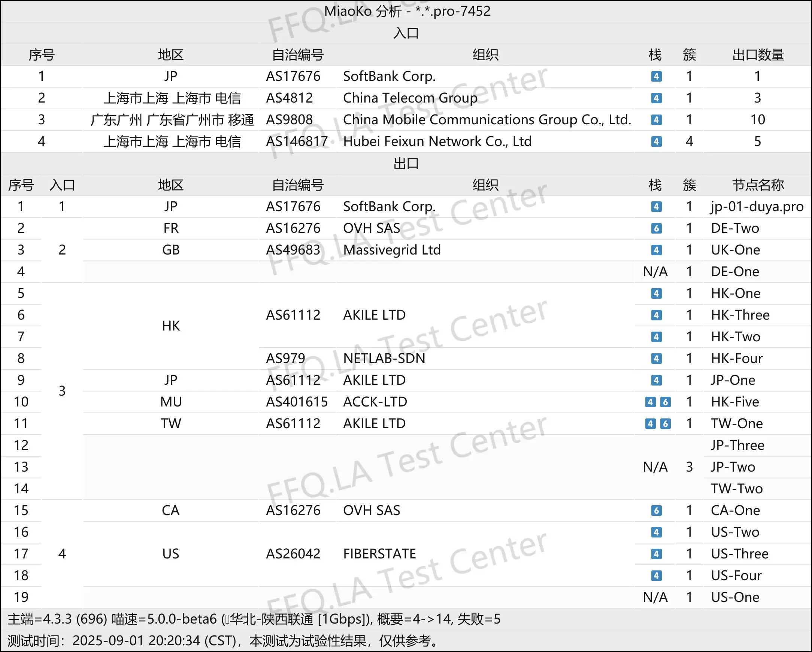This screenshot has width=812, height=652.
Task: Click the IPv4 icon in HK-Five row
Action: click(x=650, y=402)
